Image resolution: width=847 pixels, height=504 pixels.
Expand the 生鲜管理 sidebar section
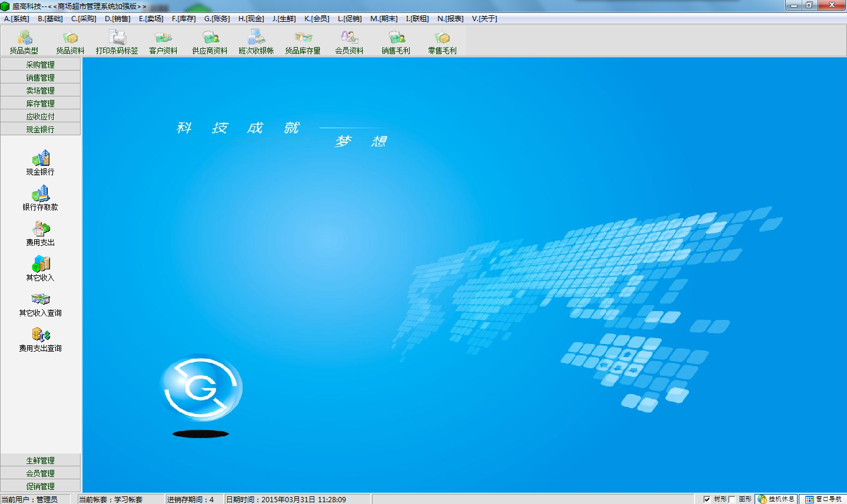tap(40, 460)
